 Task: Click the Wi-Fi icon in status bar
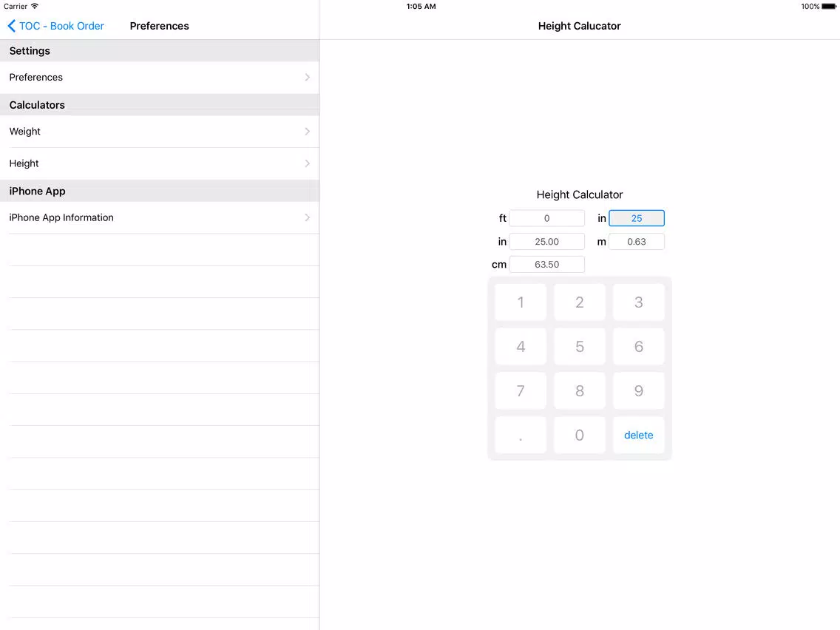coord(35,6)
